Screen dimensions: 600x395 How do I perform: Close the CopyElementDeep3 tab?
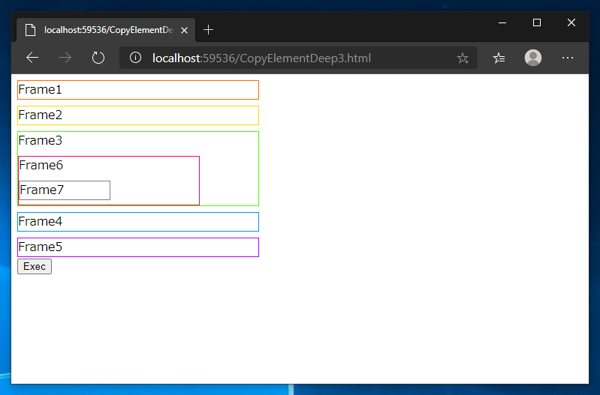(184, 30)
